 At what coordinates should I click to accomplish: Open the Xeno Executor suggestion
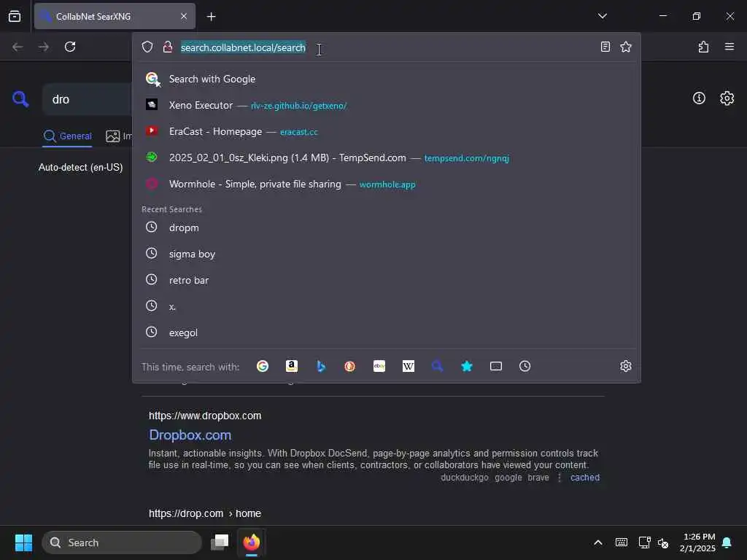tap(387, 105)
